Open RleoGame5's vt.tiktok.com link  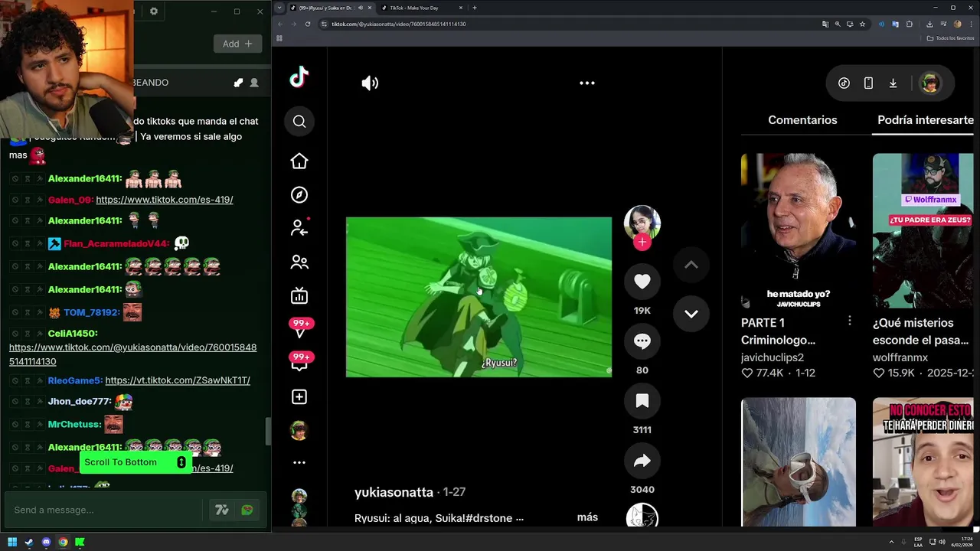click(178, 380)
